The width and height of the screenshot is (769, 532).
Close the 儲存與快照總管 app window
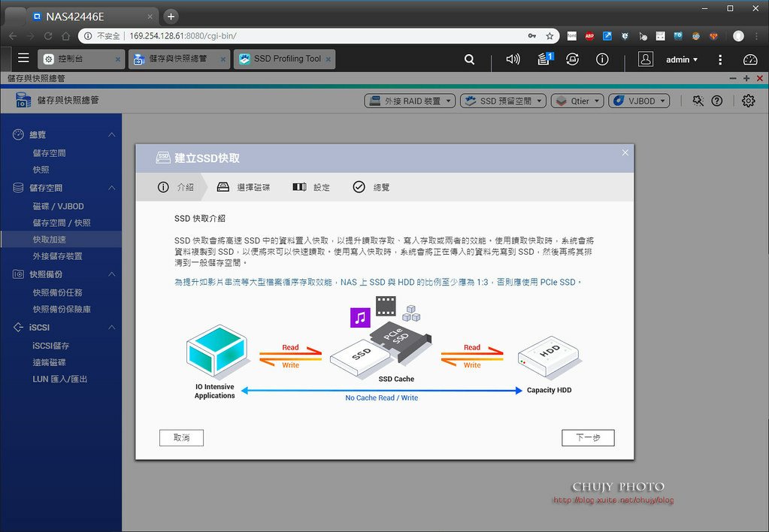[x=760, y=78]
